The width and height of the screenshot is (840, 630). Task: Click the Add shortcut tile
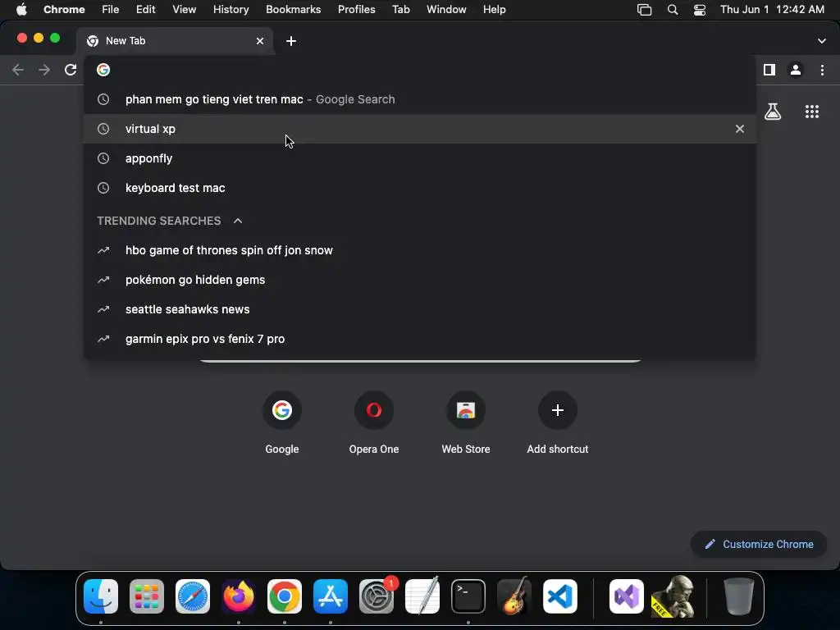[x=558, y=423]
